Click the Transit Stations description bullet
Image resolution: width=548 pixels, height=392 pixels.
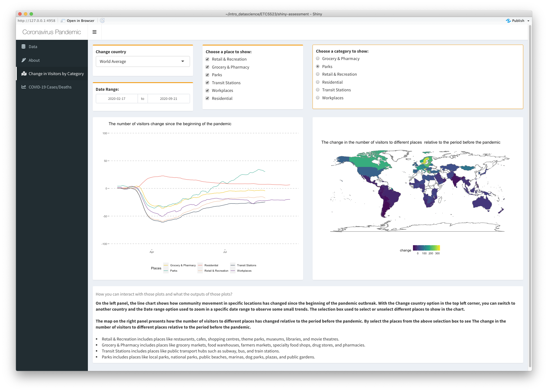click(x=191, y=351)
